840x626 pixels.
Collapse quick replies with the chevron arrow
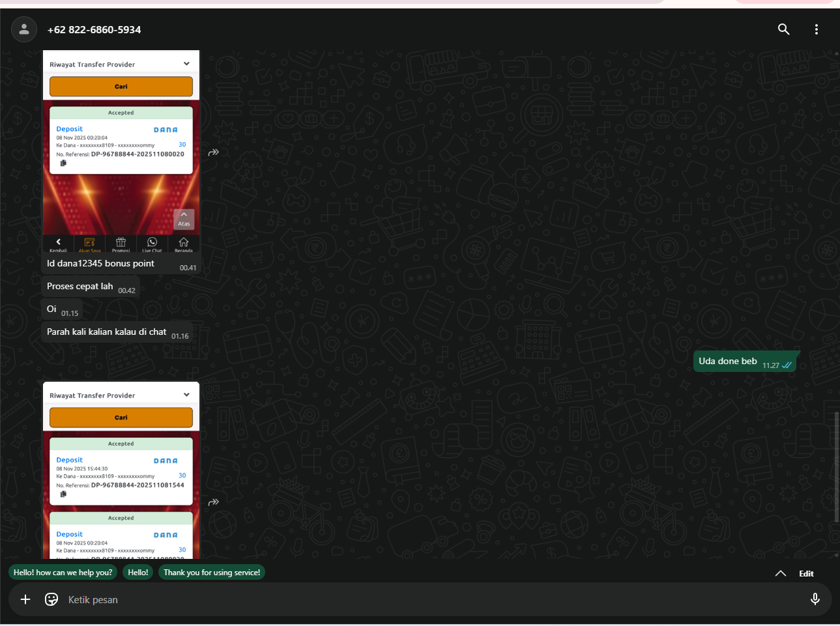tap(780, 573)
